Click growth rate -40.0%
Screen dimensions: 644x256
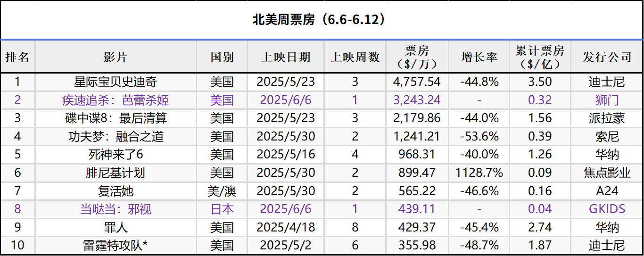tap(479, 155)
